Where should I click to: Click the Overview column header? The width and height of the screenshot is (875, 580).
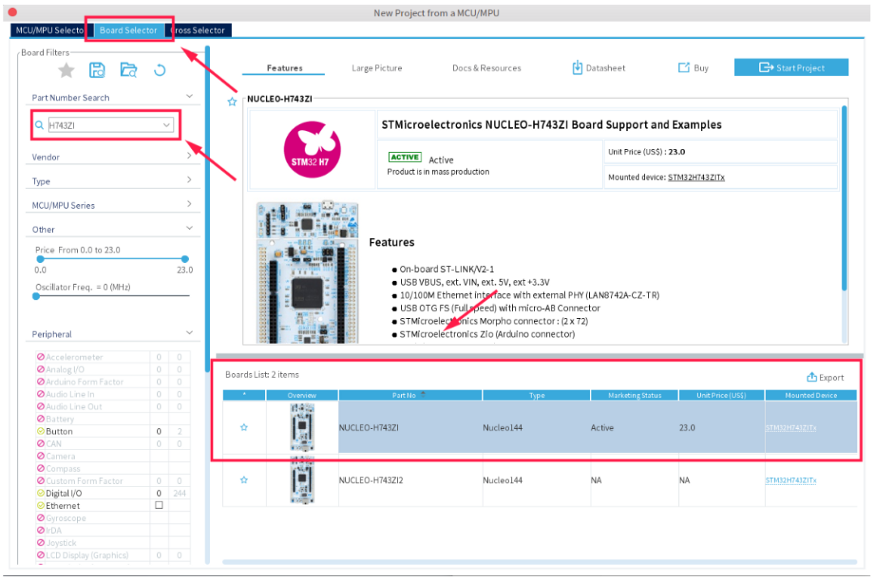(x=302, y=395)
